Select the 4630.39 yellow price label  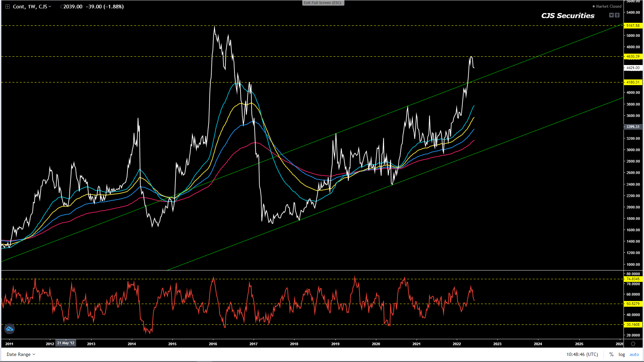point(633,56)
